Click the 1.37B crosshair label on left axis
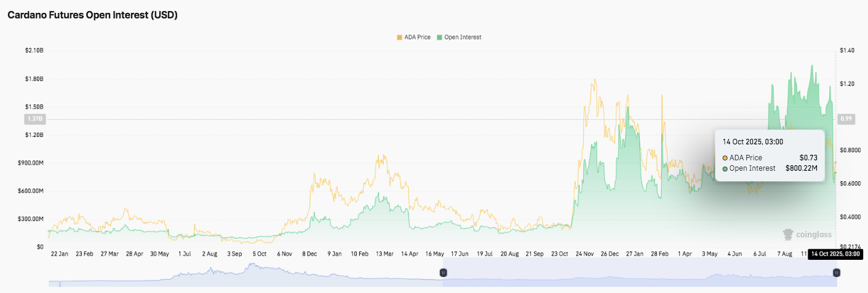Viewport: 868px width, 293px height. [x=33, y=119]
